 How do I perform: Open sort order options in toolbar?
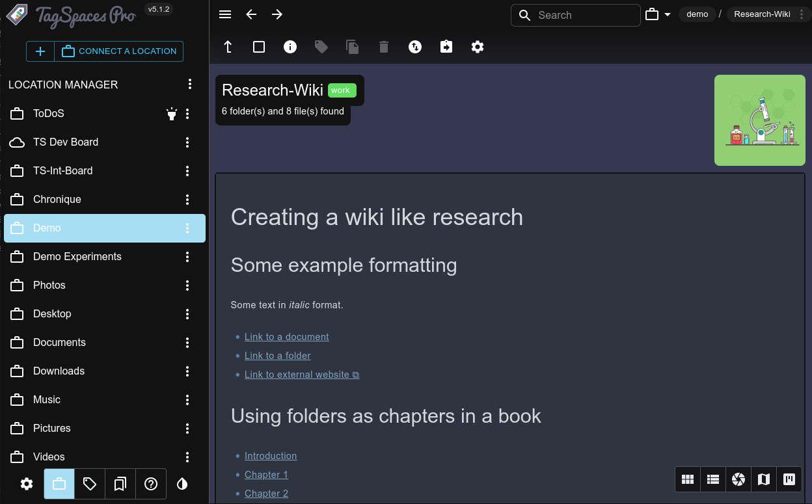(415, 47)
